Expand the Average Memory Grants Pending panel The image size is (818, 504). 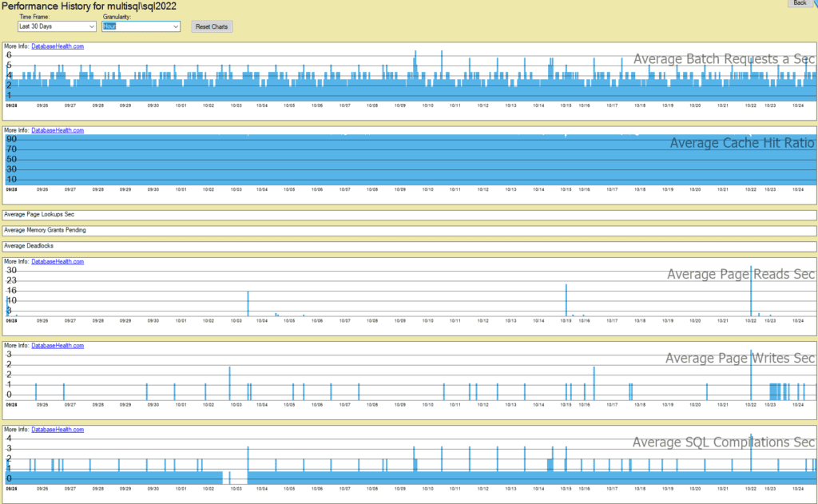click(x=410, y=230)
